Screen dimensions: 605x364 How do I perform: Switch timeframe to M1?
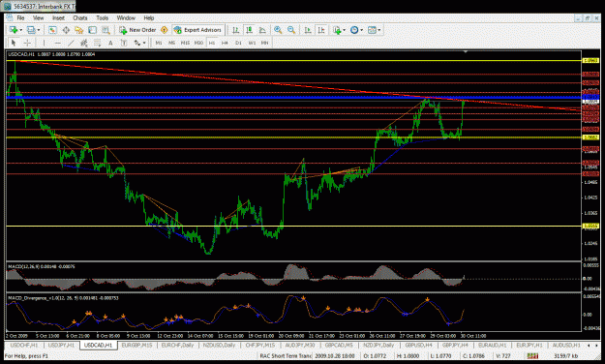[x=159, y=43]
